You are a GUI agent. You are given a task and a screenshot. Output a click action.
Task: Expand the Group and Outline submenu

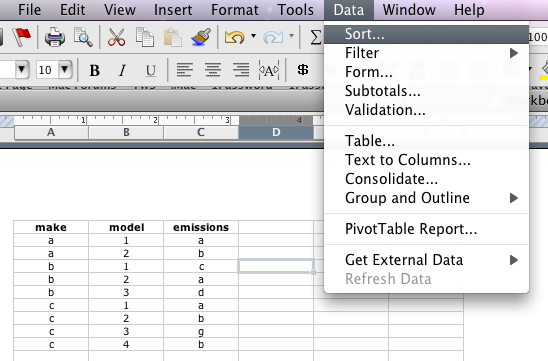pyautogui.click(x=426, y=198)
